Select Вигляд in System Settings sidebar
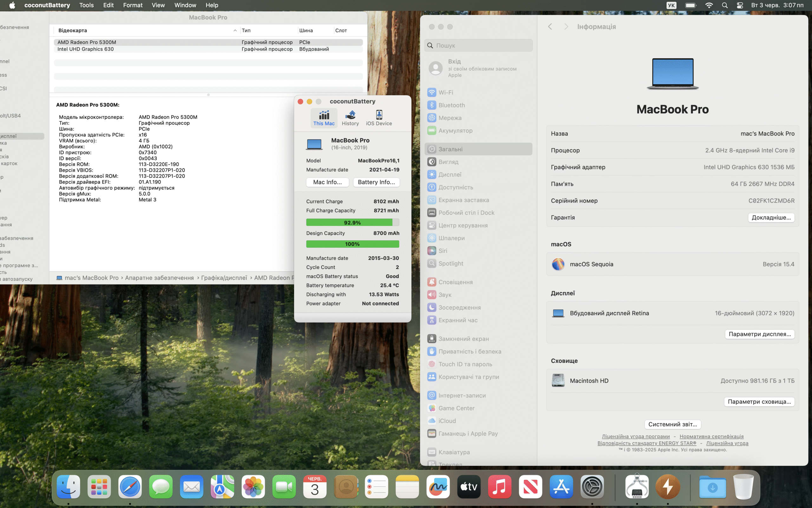 (x=478, y=162)
